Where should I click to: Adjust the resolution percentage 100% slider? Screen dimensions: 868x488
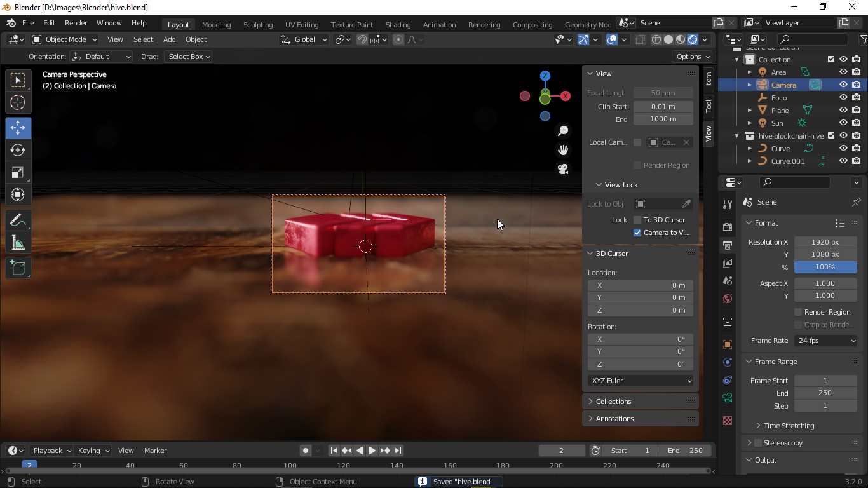(825, 267)
